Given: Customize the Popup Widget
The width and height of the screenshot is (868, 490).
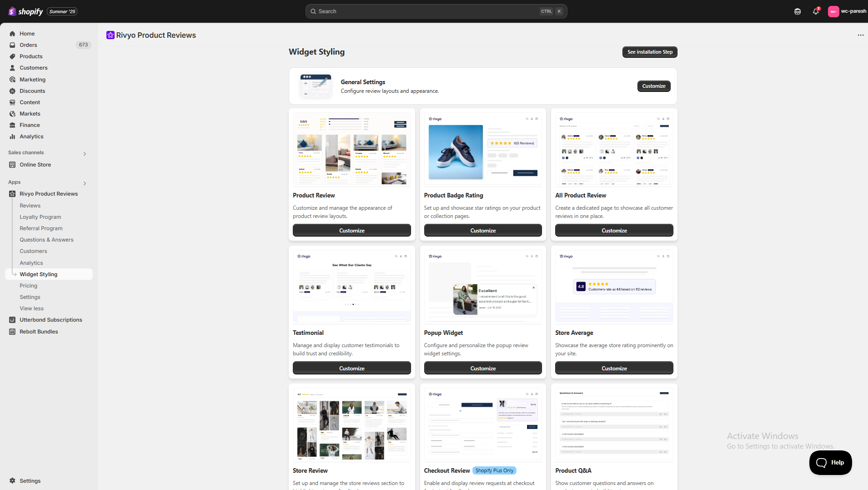Looking at the screenshot, I should click(x=483, y=369).
